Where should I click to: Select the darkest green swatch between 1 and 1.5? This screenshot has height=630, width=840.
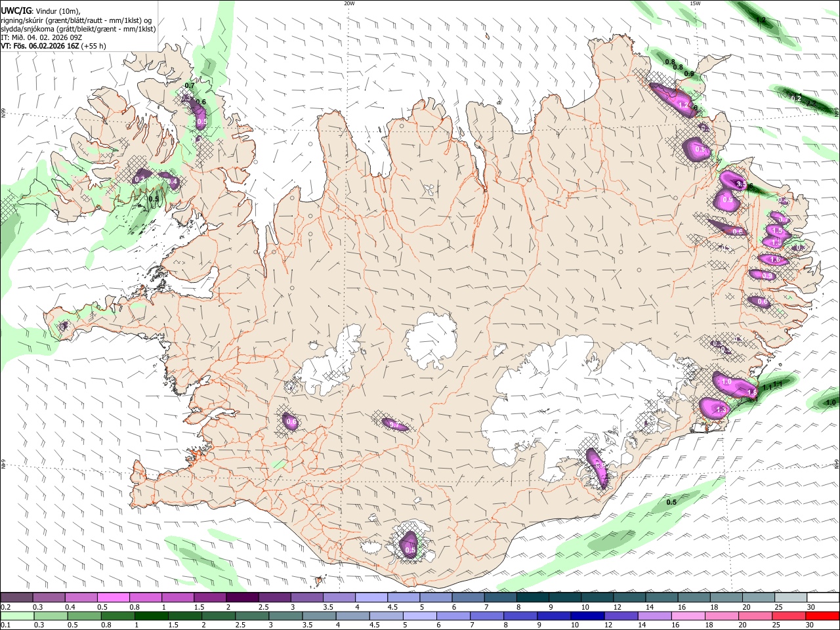pyautogui.click(x=151, y=616)
